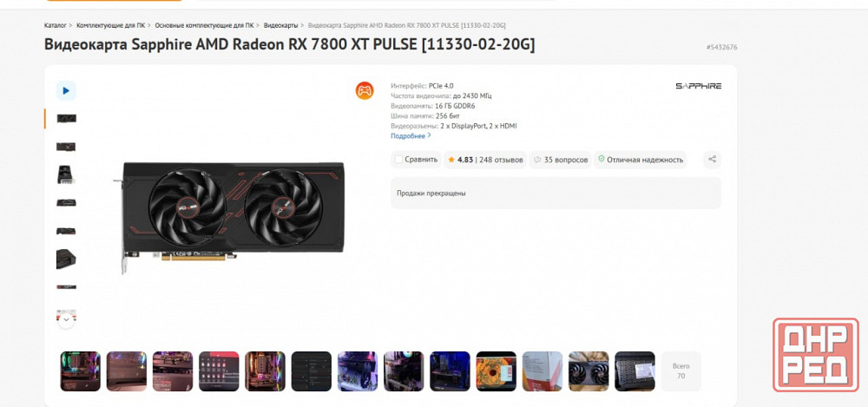Click the Sapphire brand logo
Image resolution: width=868 pixels, height=407 pixels.
[698, 86]
